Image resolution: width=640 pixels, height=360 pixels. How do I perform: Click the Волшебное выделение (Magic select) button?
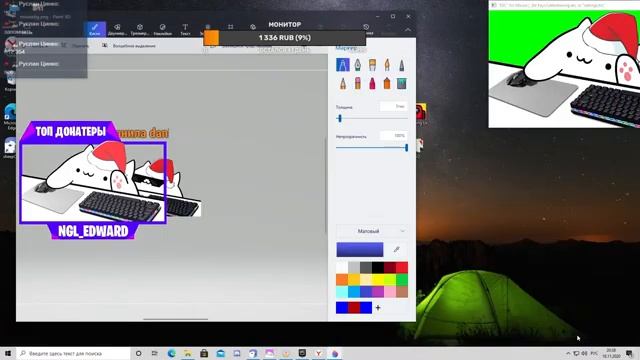click(129, 46)
